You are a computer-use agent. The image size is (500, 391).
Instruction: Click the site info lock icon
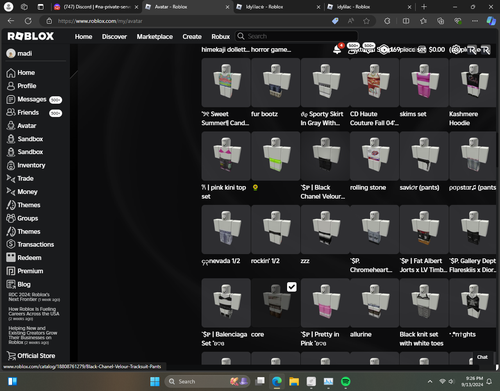tap(49, 21)
